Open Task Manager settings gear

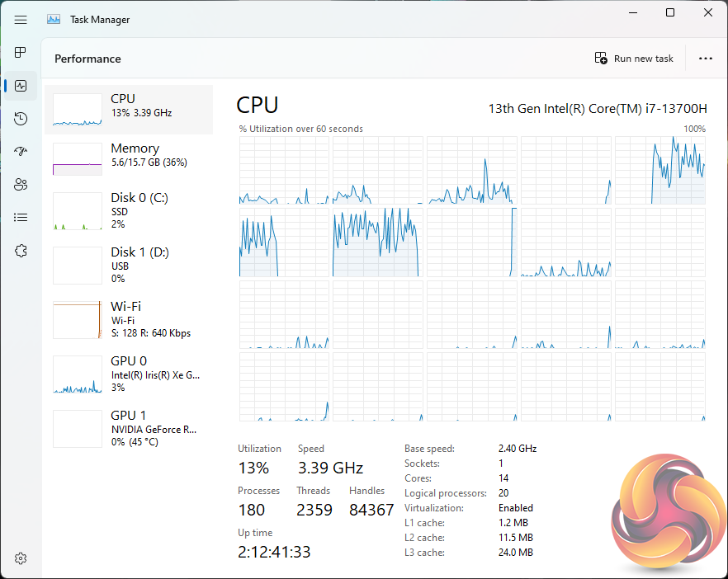tap(21, 558)
